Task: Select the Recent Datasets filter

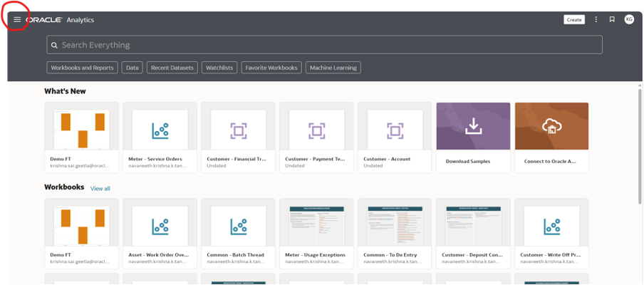Action: click(172, 68)
